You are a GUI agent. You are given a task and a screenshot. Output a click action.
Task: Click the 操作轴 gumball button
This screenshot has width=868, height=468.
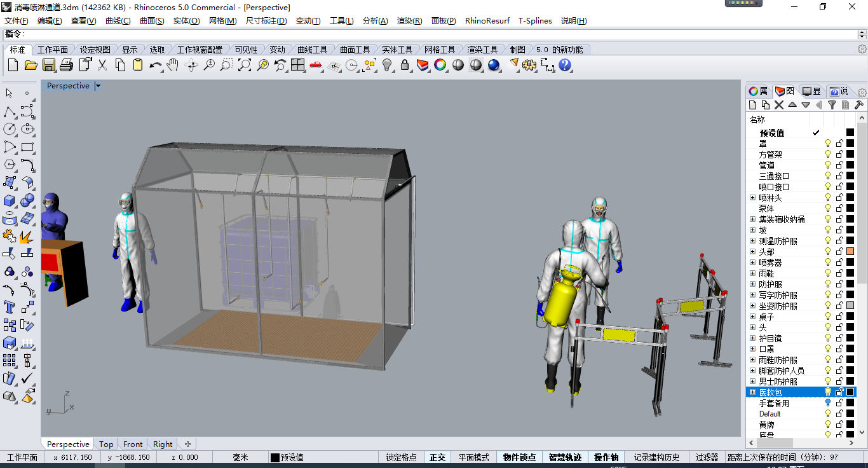pyautogui.click(x=606, y=457)
